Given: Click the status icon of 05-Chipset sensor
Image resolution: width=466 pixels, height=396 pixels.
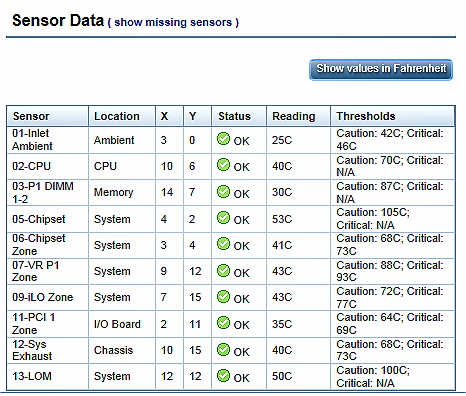Looking at the screenshot, I should pos(223,218).
